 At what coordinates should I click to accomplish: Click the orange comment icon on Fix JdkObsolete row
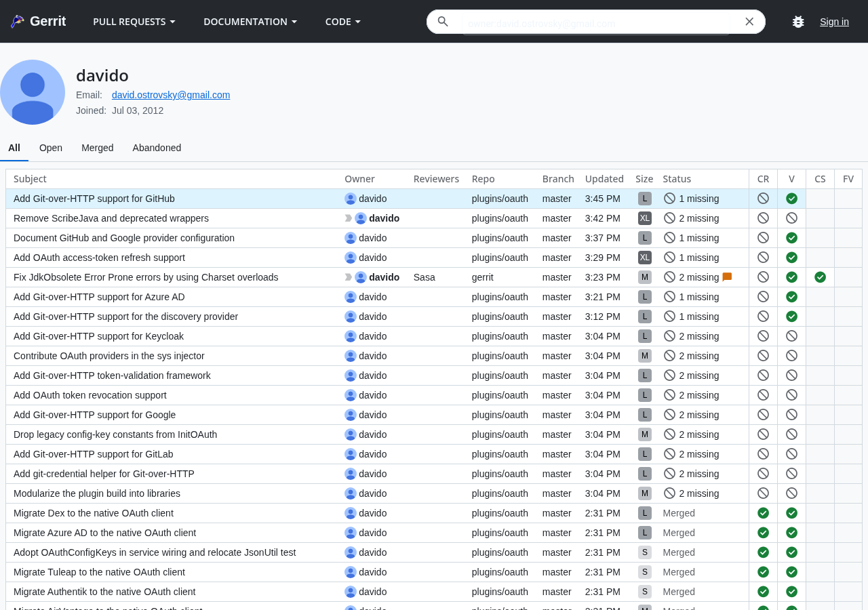727,277
